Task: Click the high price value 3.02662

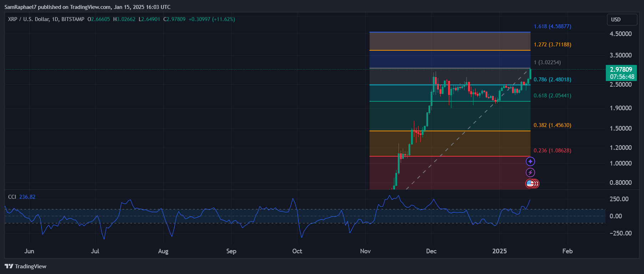Action: click(126, 19)
